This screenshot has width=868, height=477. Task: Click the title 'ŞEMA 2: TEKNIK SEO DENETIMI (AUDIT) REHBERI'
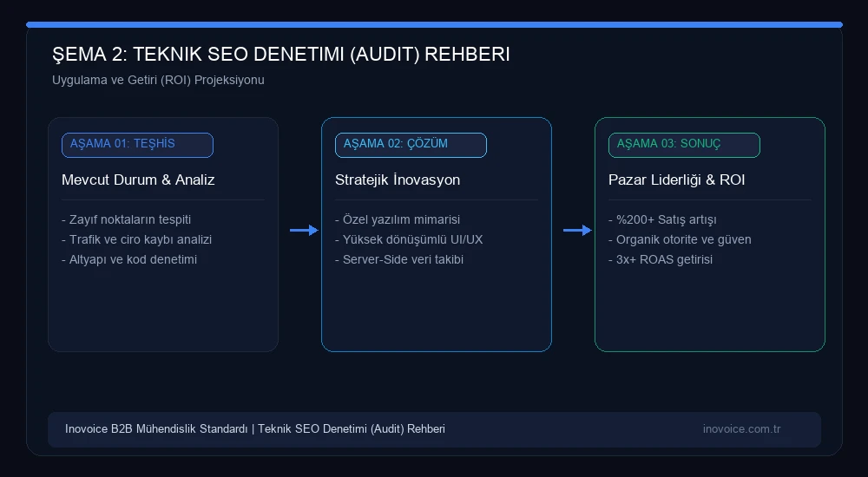point(280,55)
